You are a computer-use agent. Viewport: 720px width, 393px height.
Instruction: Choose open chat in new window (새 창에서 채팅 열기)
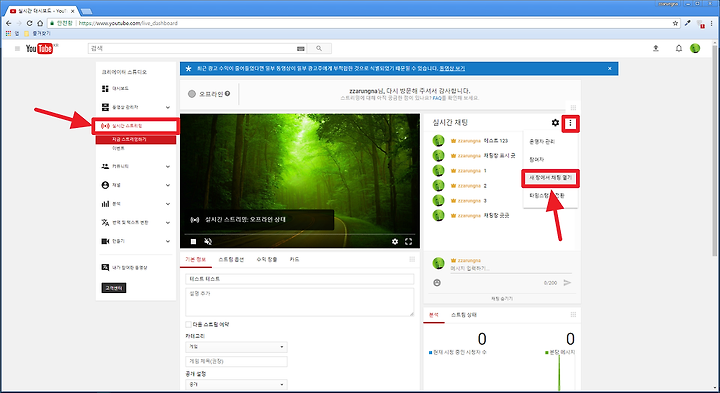(x=551, y=178)
